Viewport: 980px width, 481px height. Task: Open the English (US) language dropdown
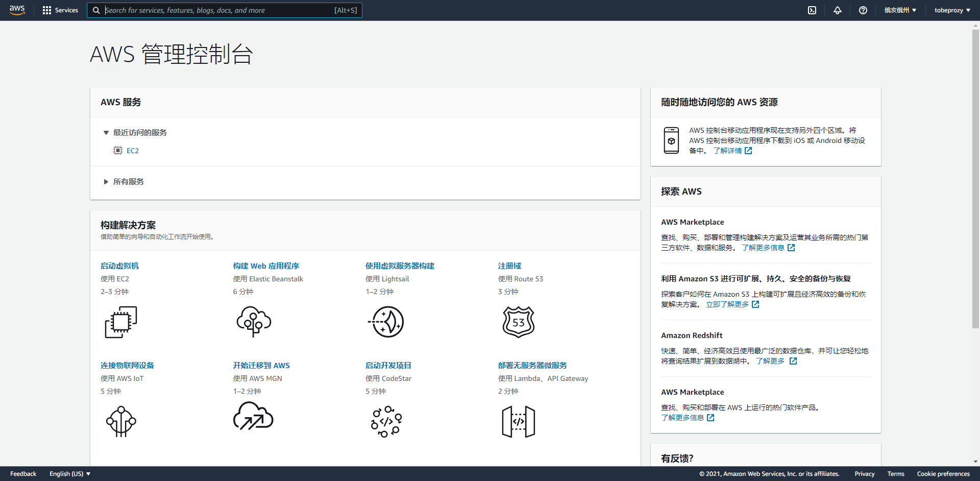pyautogui.click(x=70, y=474)
